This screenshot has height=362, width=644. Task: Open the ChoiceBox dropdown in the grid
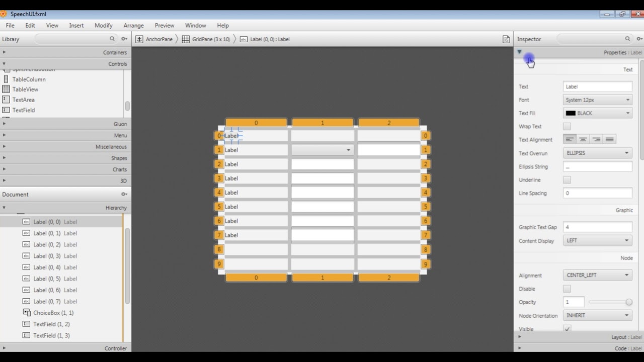(323, 150)
